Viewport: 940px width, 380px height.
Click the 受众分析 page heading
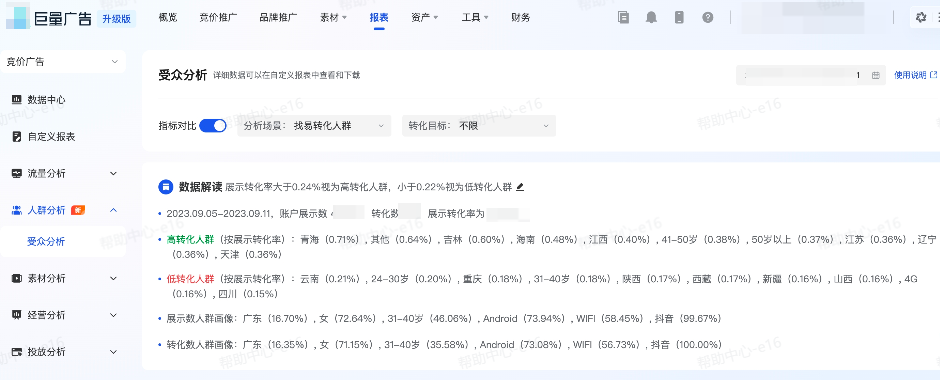point(183,75)
